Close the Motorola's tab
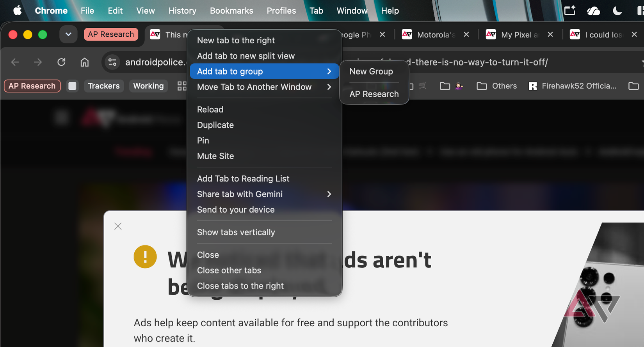Screen dimensions: 644x347 [466, 34]
